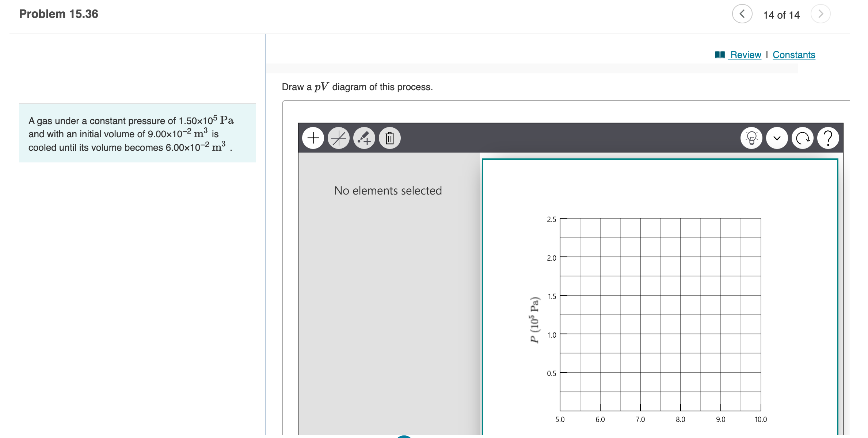868x438 pixels.
Task: Expand the toolbar chevron dropdown
Action: pyautogui.click(x=777, y=138)
